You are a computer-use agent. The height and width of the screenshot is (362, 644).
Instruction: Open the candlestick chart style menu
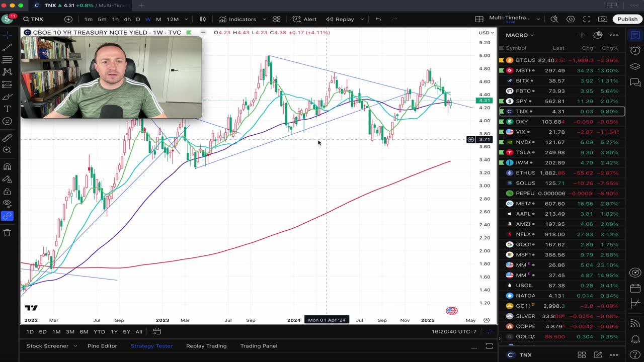coord(203,19)
